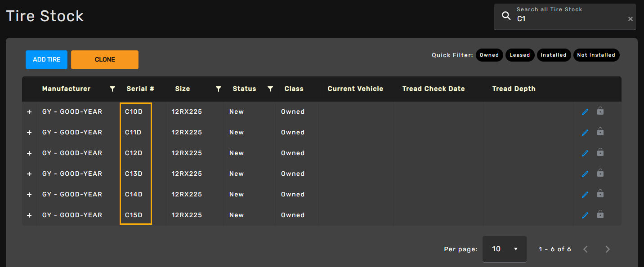
Task: Open the Size column filter funnel
Action: pos(218,89)
